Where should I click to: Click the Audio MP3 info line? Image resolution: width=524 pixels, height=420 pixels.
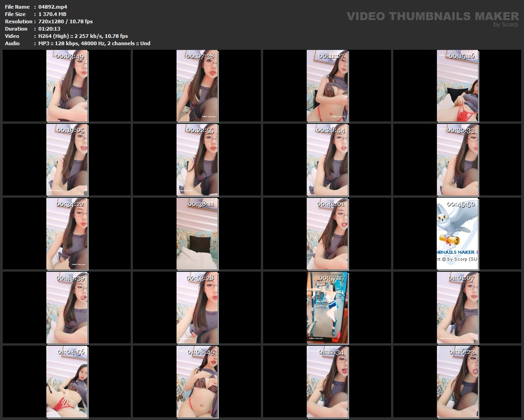point(94,43)
